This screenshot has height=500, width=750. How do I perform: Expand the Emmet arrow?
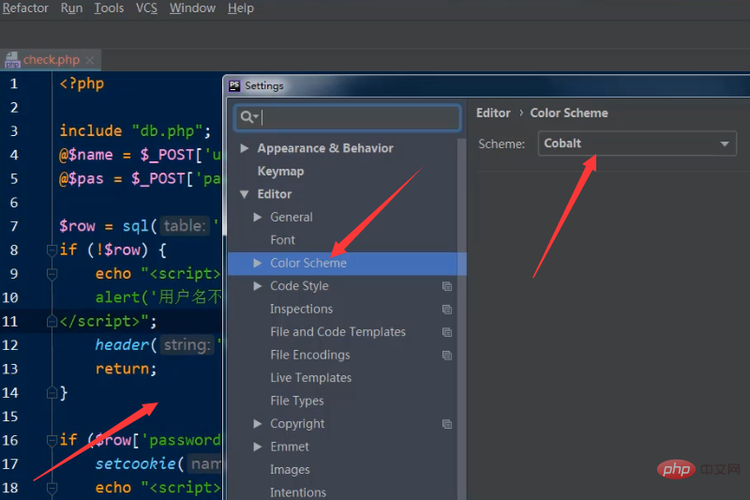tap(257, 447)
